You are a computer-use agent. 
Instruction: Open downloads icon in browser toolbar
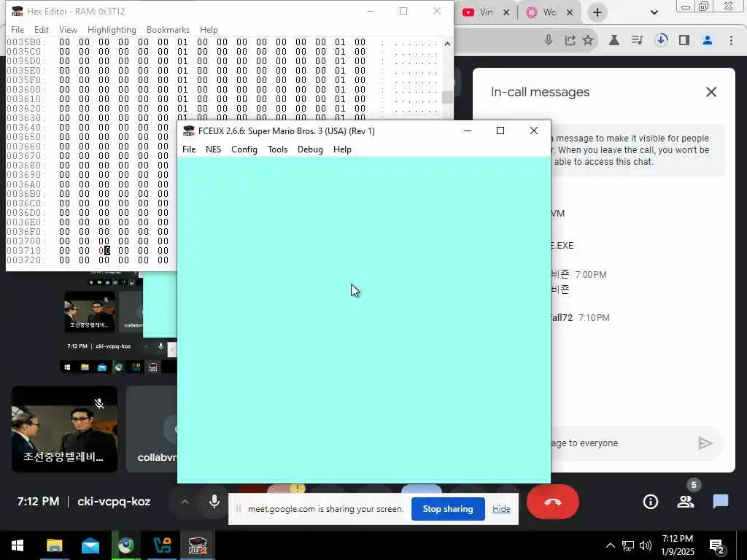point(661,40)
